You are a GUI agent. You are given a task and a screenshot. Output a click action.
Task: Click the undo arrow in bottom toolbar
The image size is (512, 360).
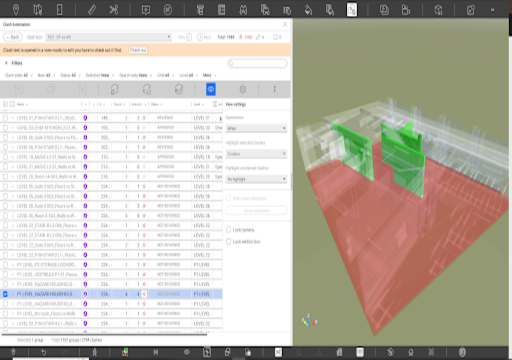pos(44,352)
